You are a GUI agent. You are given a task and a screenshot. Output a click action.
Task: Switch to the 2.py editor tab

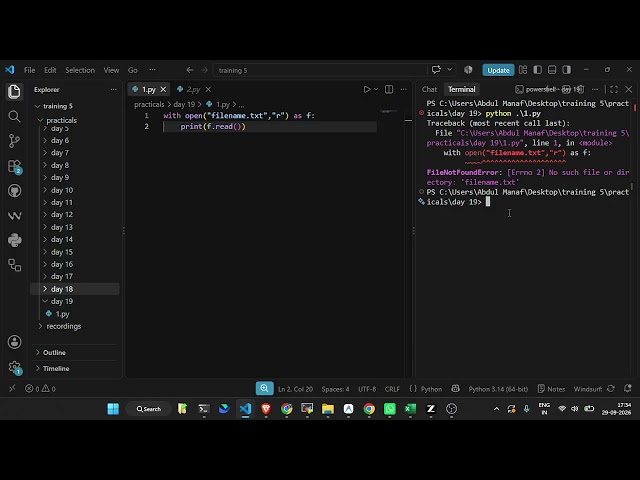[x=193, y=89]
